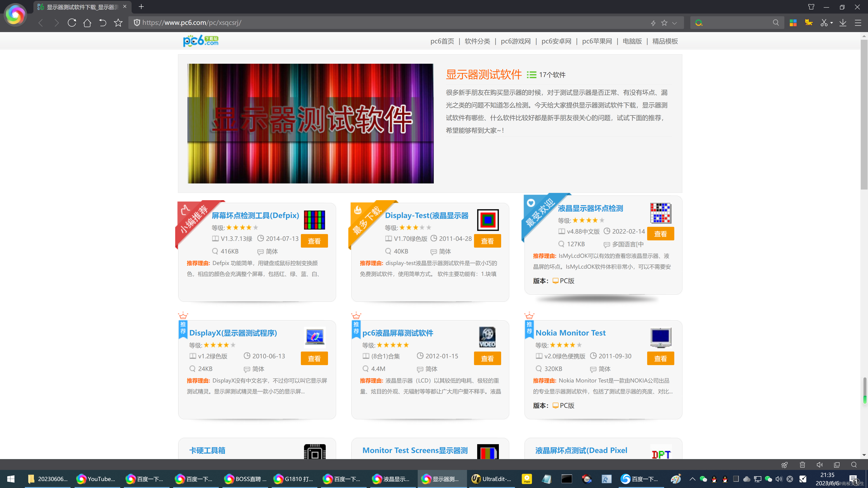This screenshot has height=488, width=868.
Task: Go to browser home page icon
Action: coord(87,23)
